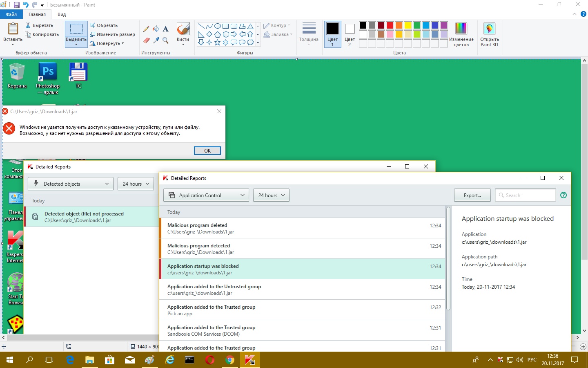Select the Pencil tool in Paint
This screenshot has width=588, height=368.
click(x=146, y=29)
